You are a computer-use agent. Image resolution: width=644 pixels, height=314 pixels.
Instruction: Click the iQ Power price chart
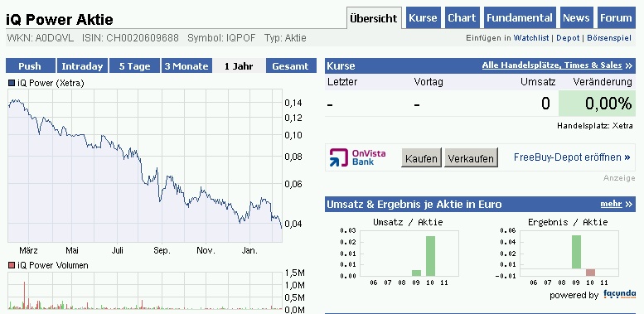click(144, 166)
